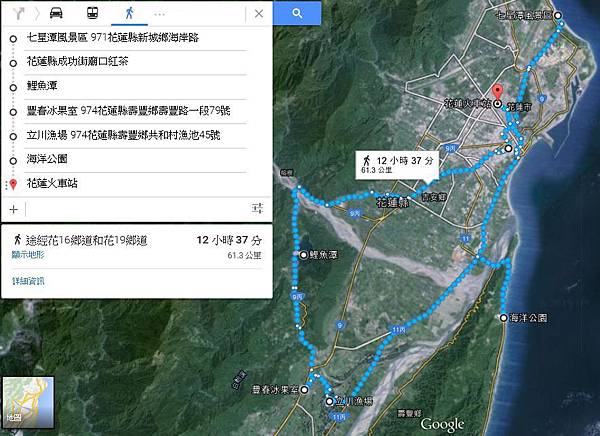Edit the 花蓮縣成功街廟口紅茶 stop field
Image resolution: width=600 pixels, height=436 pixels.
[x=135, y=62]
